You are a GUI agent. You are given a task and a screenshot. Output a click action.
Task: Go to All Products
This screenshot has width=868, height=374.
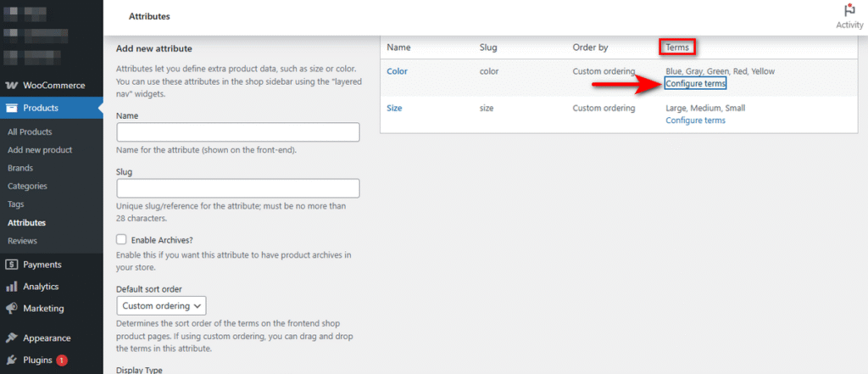[x=30, y=131]
